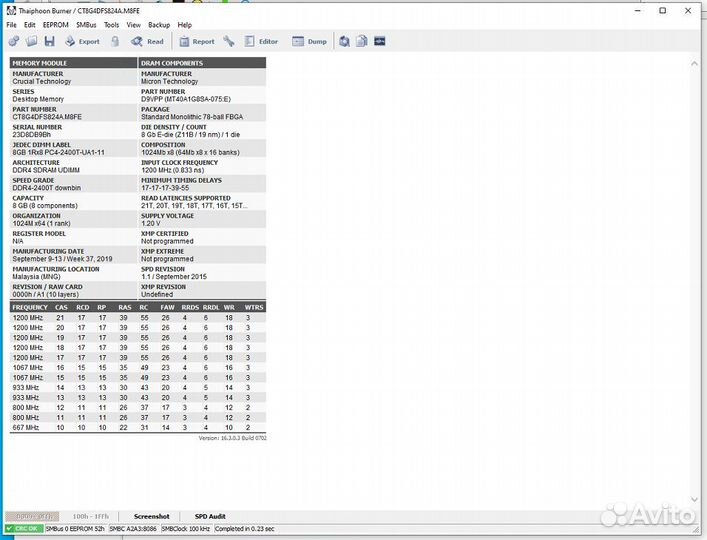
Task: Open the Report view from toolbar
Action: (x=196, y=41)
